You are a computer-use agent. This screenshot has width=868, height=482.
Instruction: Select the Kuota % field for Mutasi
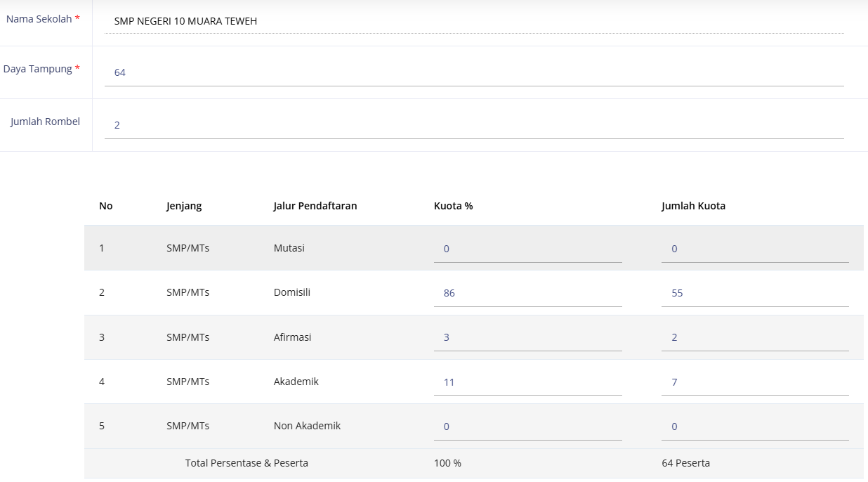coord(527,249)
